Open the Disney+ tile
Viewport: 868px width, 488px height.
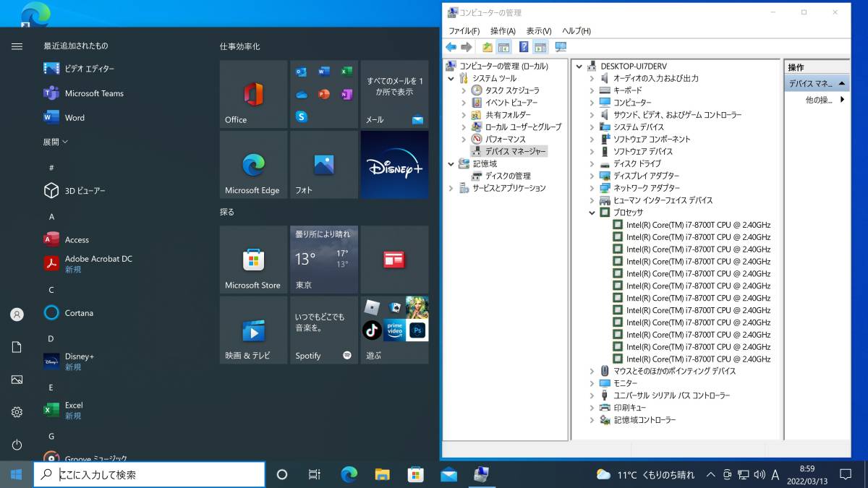coord(394,165)
